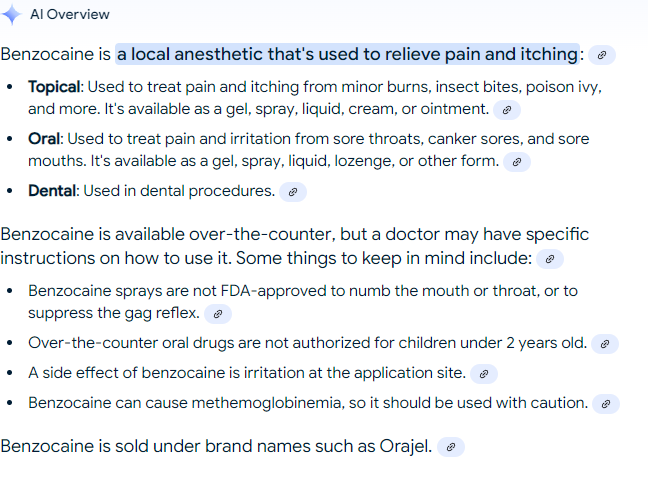648x494 pixels.
Task: Click the bold 'Dental' label
Action: click(52, 191)
